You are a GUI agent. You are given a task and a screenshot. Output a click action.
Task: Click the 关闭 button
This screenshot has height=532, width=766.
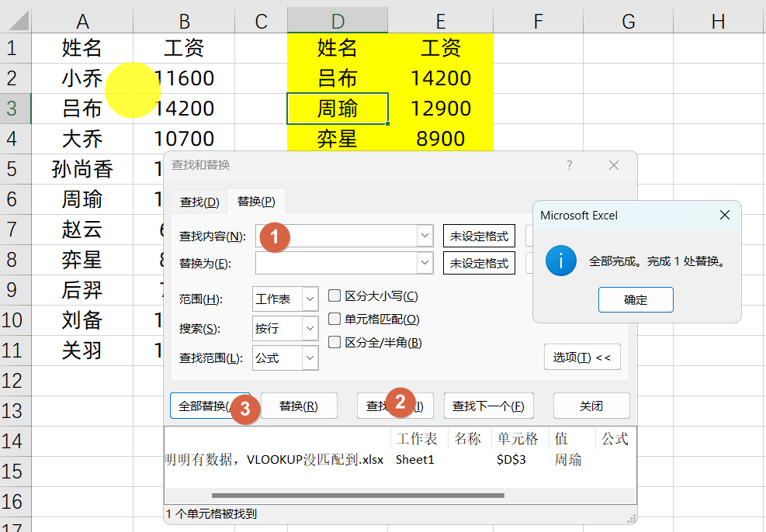click(x=591, y=406)
